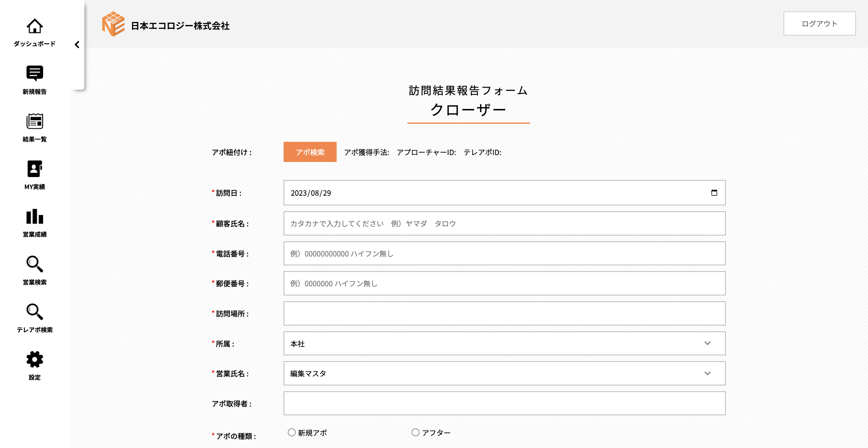Open the 営業氏名 dropdown showing 編集マスタ
Viewport: 868px width, 448px height.
point(504,373)
